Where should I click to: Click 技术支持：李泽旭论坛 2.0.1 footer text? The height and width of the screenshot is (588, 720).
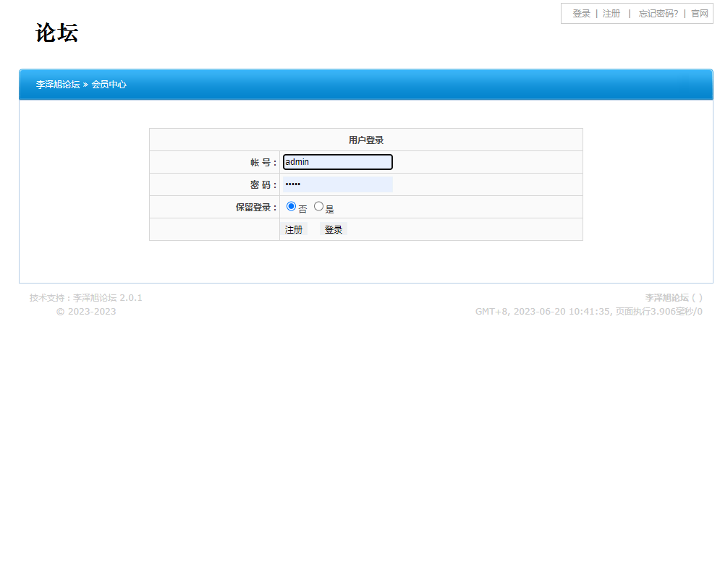click(x=86, y=298)
